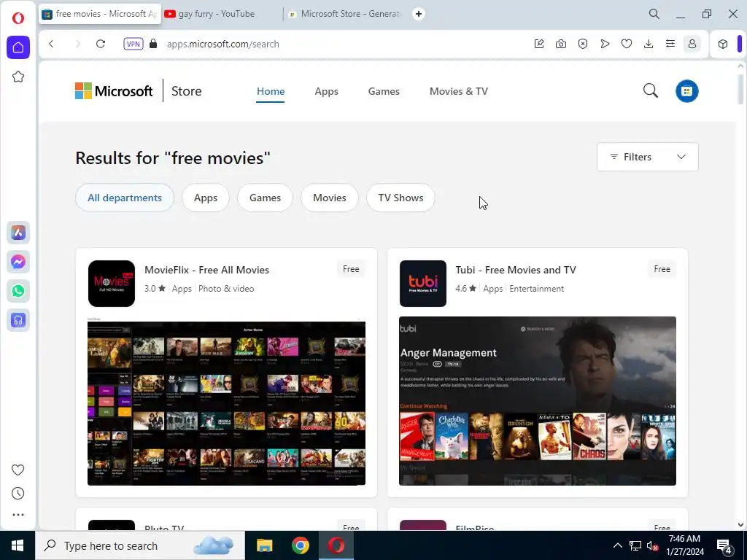Image resolution: width=747 pixels, height=560 pixels.
Task: Select Apps in the Store top navigation
Action: [x=326, y=91]
